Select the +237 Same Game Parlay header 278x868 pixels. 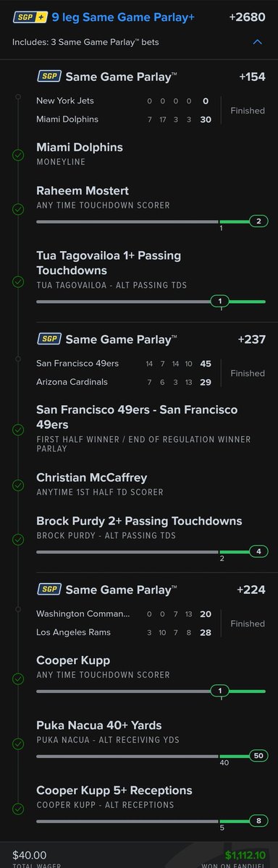pyautogui.click(x=152, y=339)
